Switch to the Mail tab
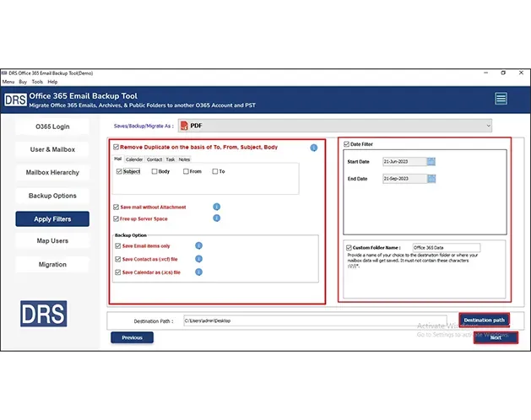Image resolution: width=531 pixels, height=420 pixels. [x=117, y=159]
